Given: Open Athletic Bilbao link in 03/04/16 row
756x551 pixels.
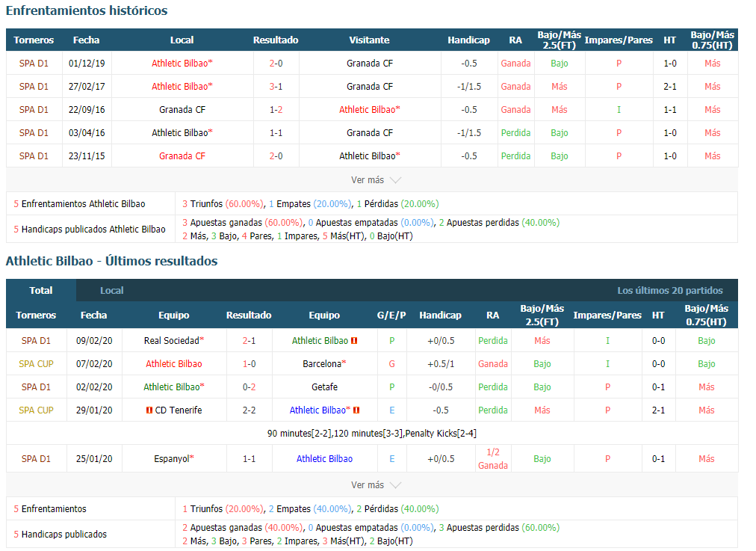Looking at the screenshot, I should click(182, 132).
